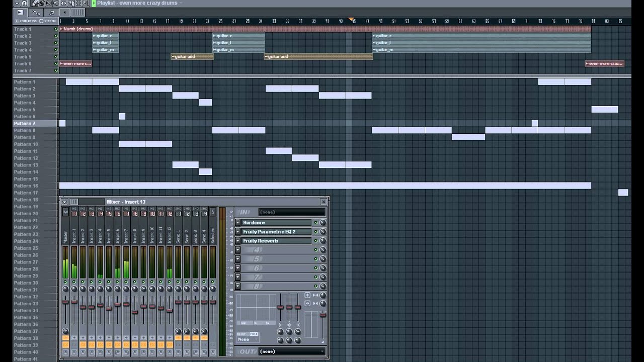Switch to the audio clips tab
Image resolution: width=644 pixels, height=362 pixels.
pos(20,12)
